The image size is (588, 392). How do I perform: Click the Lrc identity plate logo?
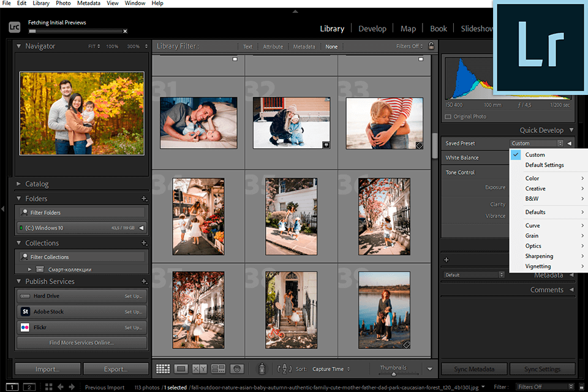tap(14, 27)
